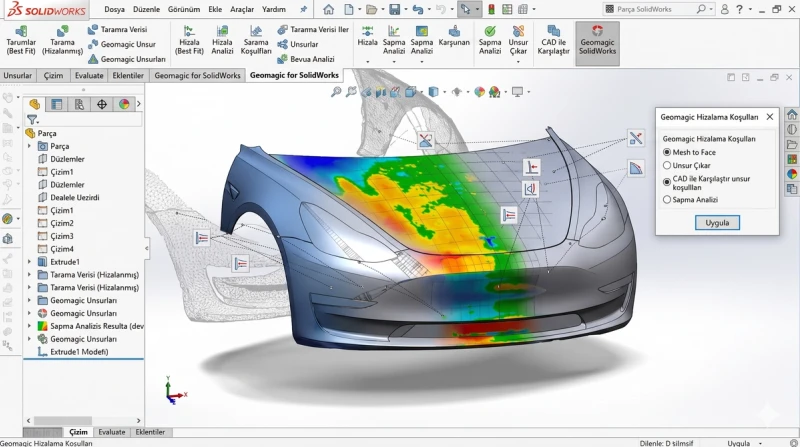This screenshot has height=447, width=800.
Task: Select the Mesh to Face radio button
Action: coord(667,152)
